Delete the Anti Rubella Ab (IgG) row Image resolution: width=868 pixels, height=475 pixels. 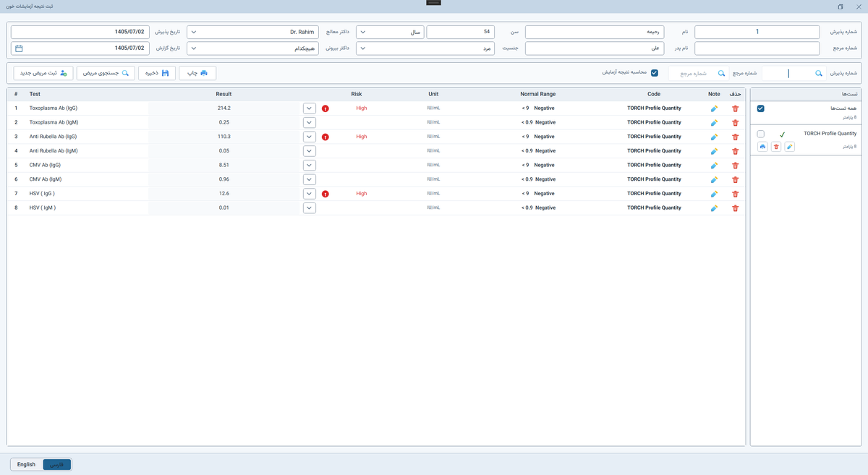pyautogui.click(x=736, y=137)
